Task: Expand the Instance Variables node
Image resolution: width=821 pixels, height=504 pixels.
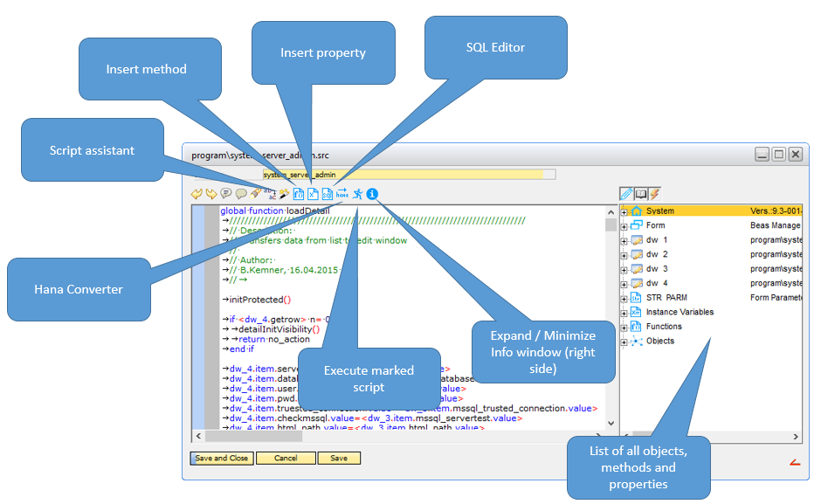Action: point(623,311)
